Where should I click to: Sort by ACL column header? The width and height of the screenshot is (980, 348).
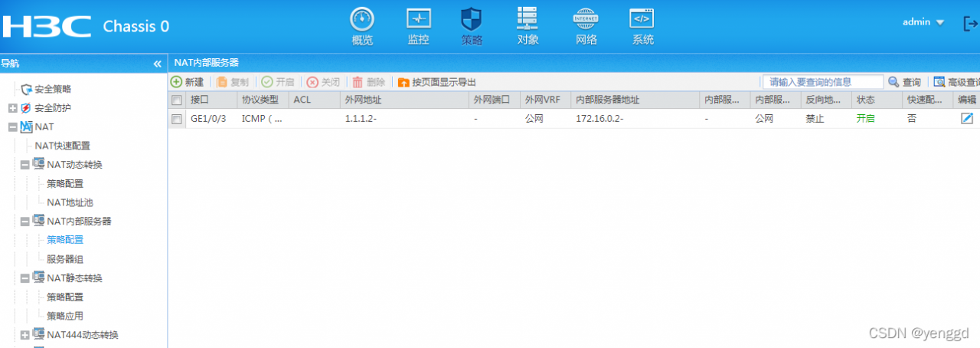coord(314,100)
